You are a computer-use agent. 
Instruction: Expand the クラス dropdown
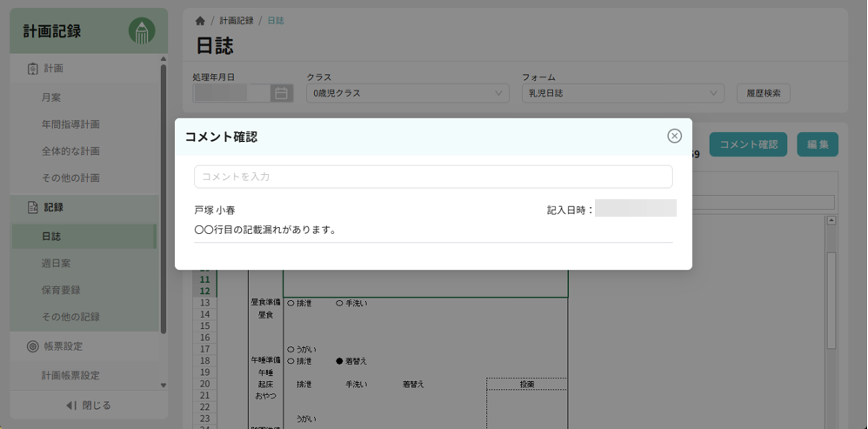point(408,93)
